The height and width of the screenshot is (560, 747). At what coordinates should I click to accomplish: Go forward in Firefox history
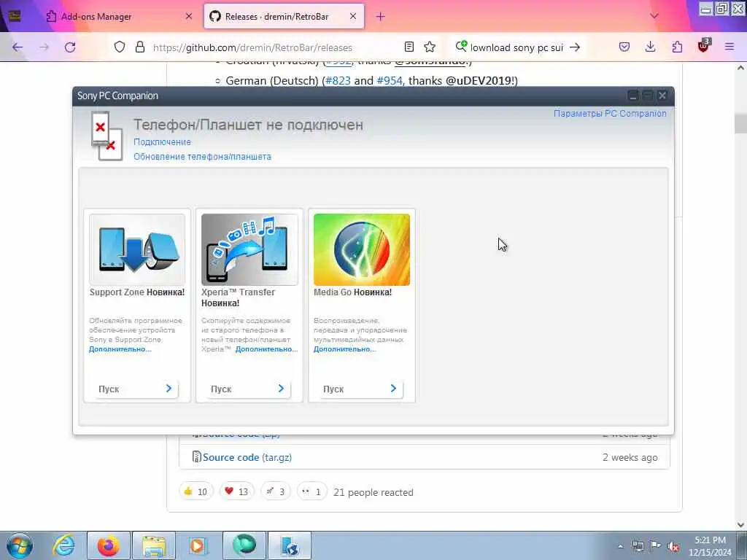[x=44, y=47]
